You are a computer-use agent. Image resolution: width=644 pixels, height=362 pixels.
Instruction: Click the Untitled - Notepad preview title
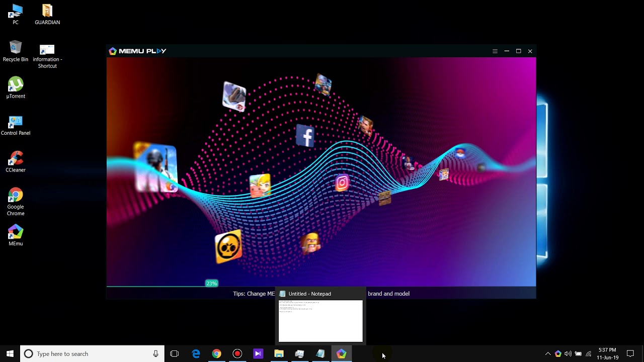pos(309,294)
